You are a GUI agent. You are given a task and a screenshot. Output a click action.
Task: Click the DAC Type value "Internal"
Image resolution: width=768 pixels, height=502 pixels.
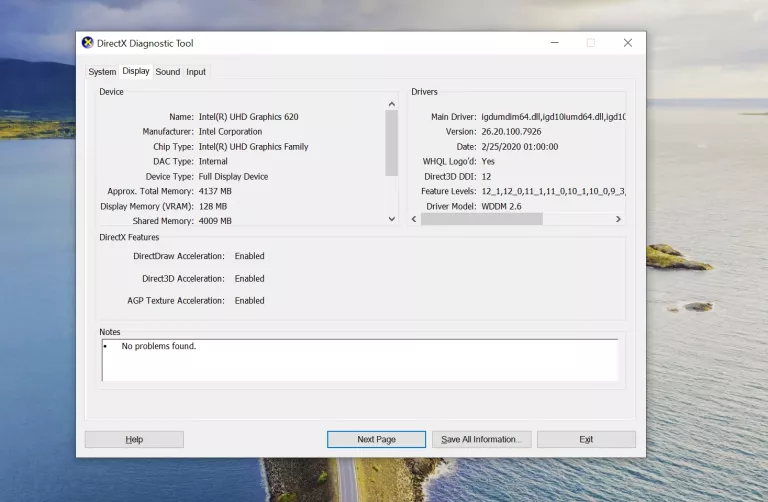[213, 161]
